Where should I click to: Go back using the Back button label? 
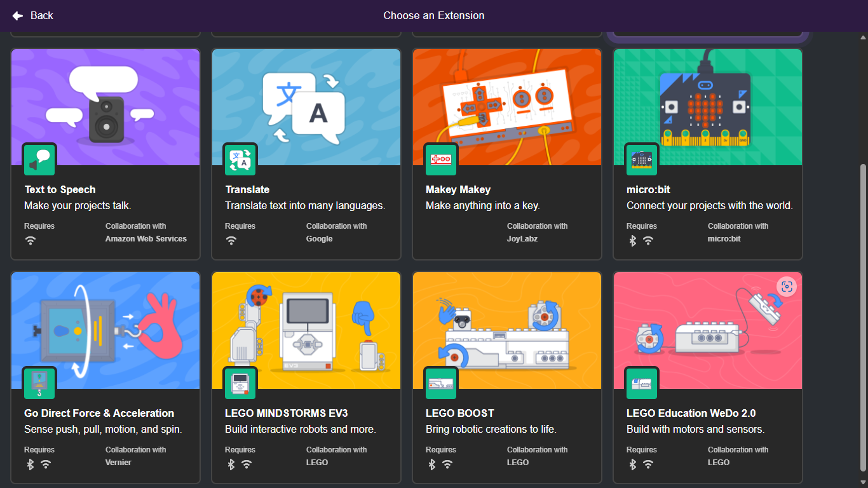pyautogui.click(x=42, y=16)
